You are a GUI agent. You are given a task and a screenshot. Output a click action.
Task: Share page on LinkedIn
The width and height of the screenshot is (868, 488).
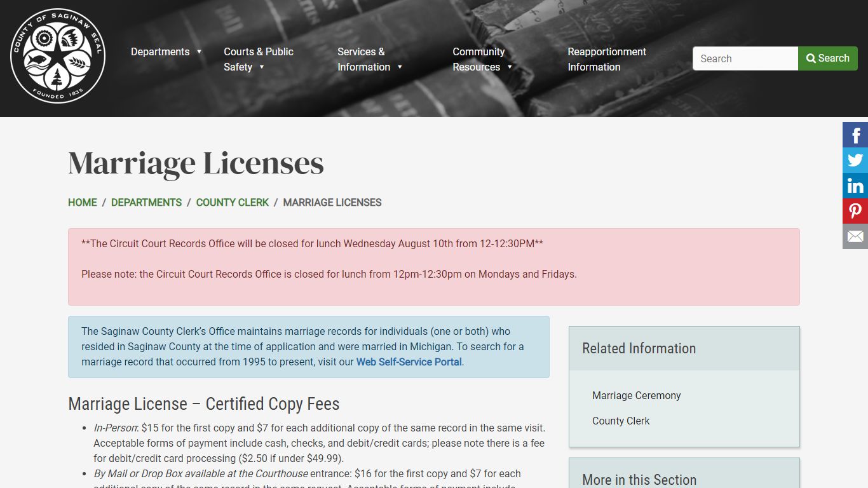pos(855,186)
